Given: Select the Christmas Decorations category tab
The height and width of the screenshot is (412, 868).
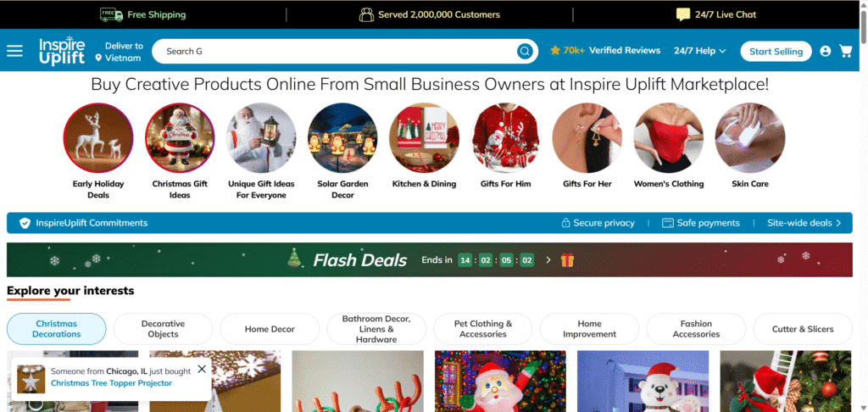Looking at the screenshot, I should point(57,329).
